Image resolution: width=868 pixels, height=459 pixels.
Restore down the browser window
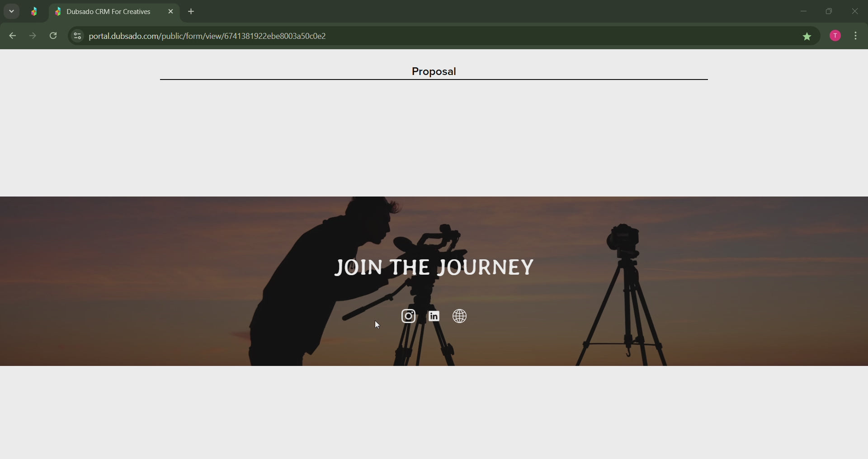[829, 11]
